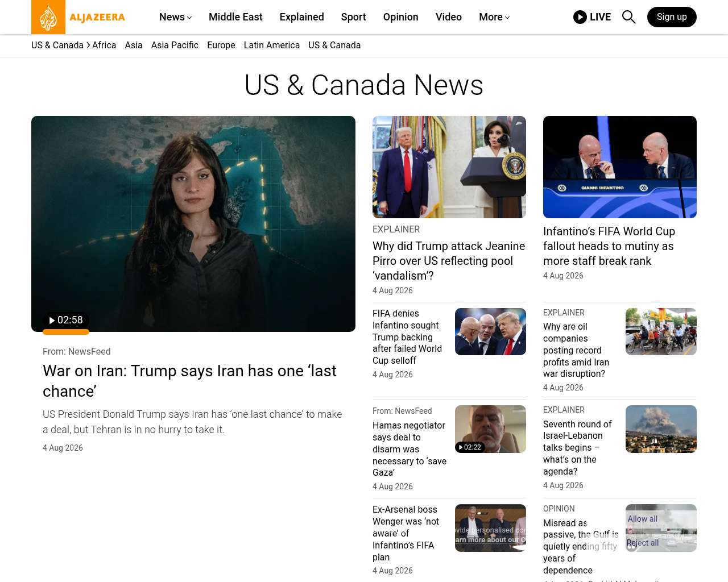Viewport: 728px width, 582px height.
Task: Click 'Reject all' cookie option
Action: pos(643,543)
